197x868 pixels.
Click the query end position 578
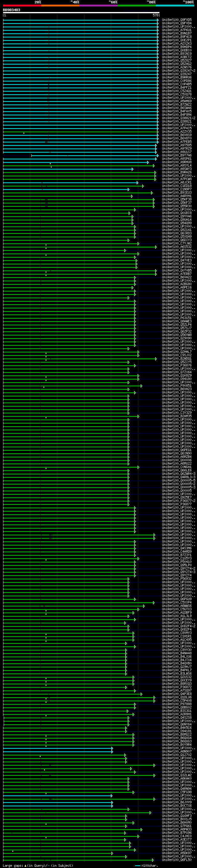point(155,15)
